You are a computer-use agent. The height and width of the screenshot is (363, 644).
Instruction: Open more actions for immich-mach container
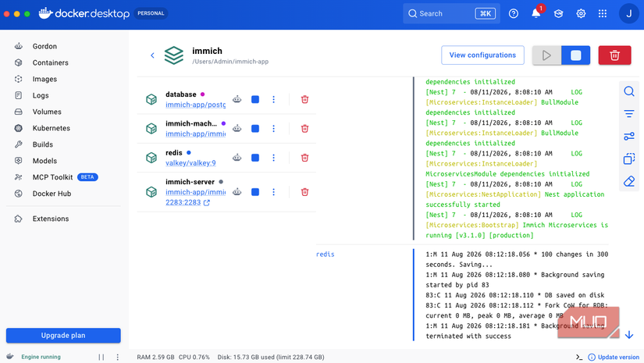(273, 129)
